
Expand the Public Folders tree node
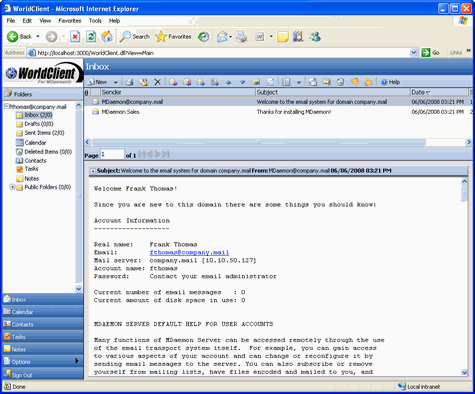(x=12, y=187)
